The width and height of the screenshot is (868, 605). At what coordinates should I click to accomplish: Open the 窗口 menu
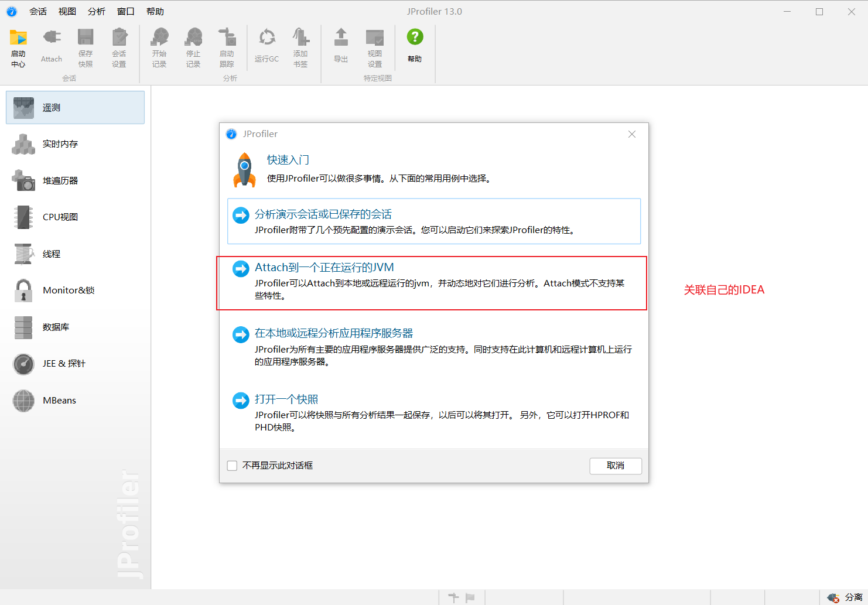[126, 11]
